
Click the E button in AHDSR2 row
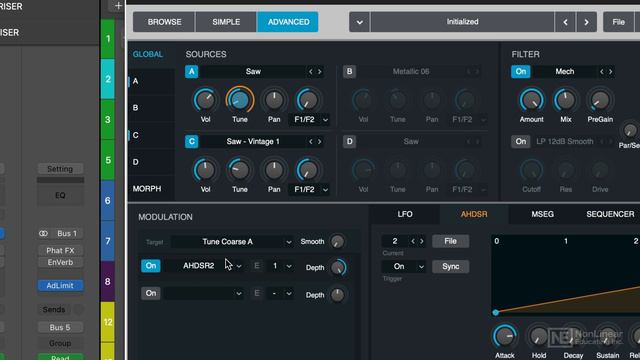tap(257, 266)
